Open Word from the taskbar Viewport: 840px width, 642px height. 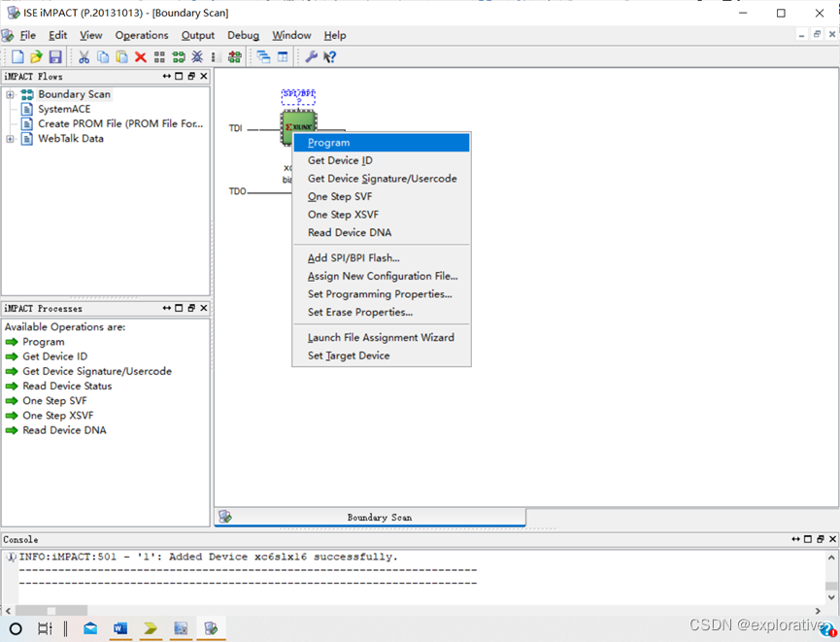[120, 628]
